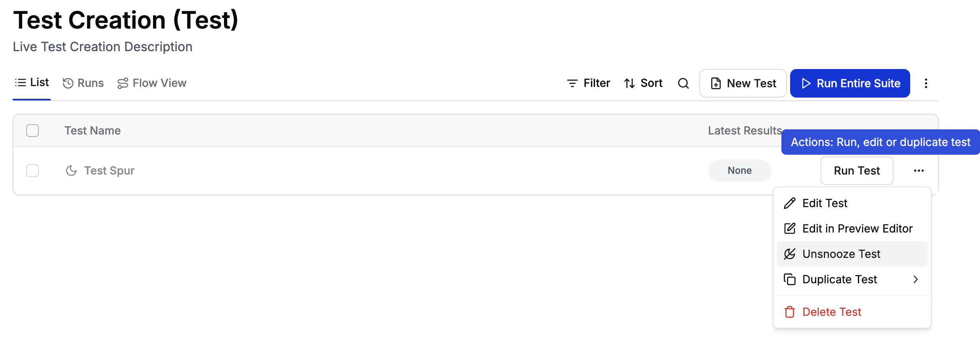The height and width of the screenshot is (342, 980).
Task: Click the Run Entire Suite button
Action: 850,83
